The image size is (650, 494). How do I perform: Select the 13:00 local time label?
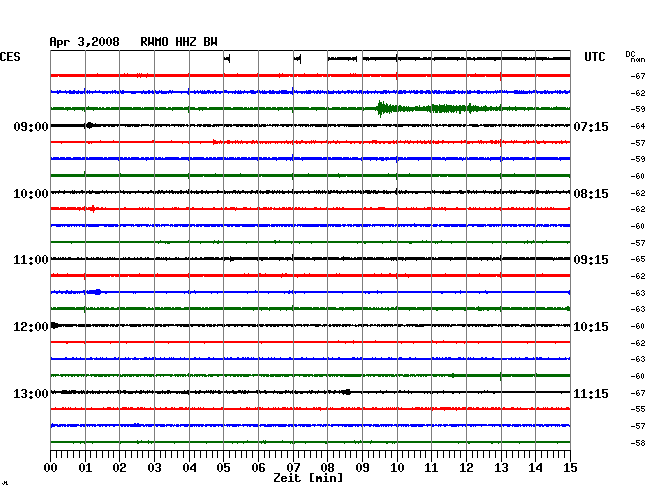point(31,393)
